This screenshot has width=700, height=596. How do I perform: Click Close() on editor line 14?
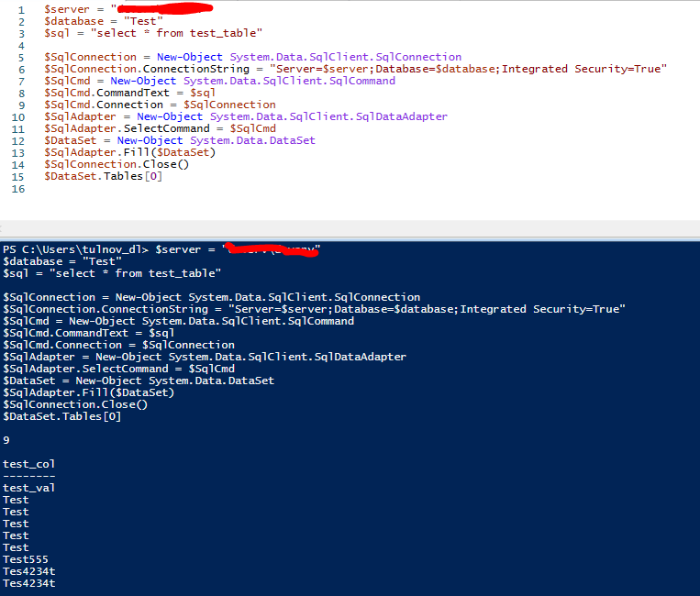click(166, 164)
